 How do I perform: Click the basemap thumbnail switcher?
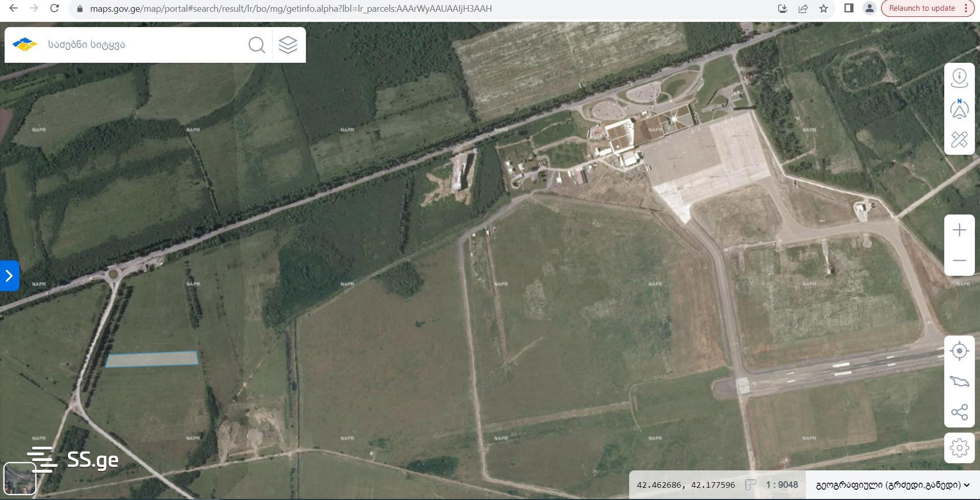[19, 479]
